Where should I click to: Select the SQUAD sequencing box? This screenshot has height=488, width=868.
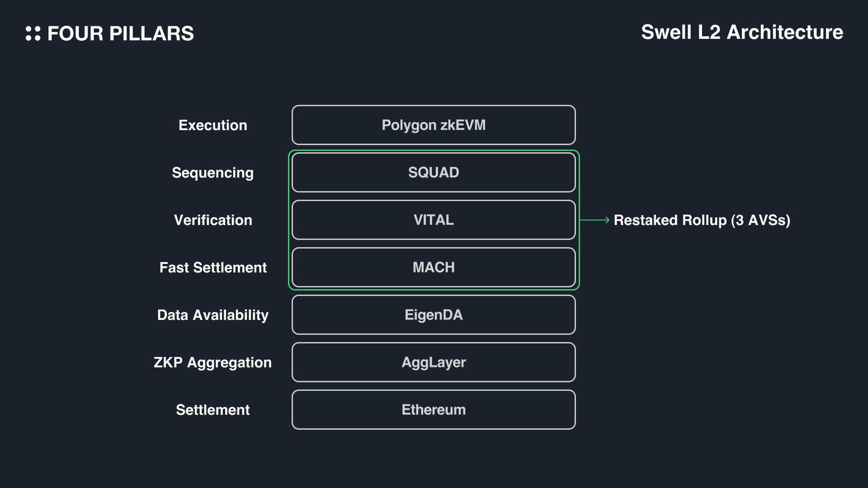434,173
